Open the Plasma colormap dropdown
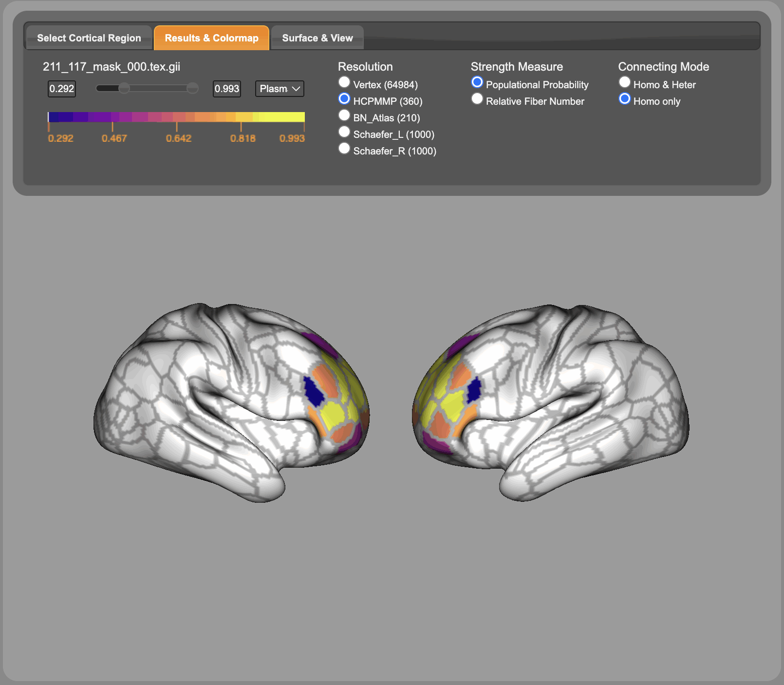The image size is (784, 685). click(x=280, y=89)
